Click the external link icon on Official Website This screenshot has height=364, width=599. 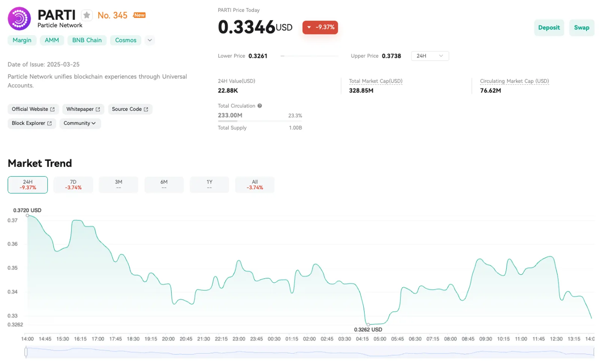click(x=52, y=109)
